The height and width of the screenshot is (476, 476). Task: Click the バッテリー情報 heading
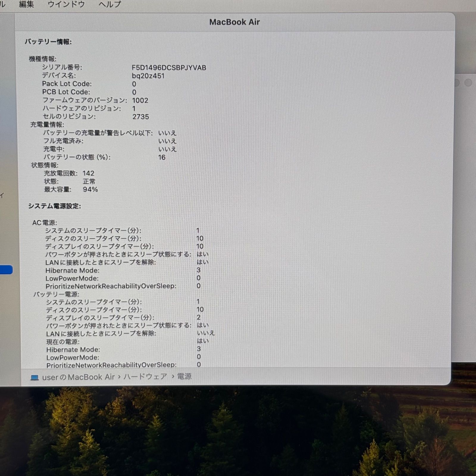click(48, 42)
